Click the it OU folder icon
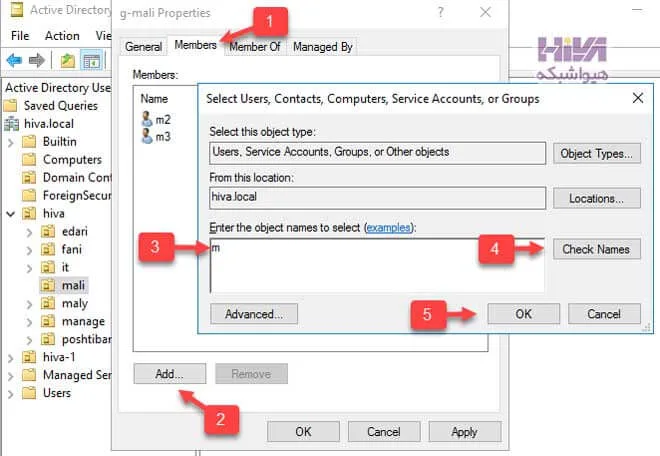Screen dimensions: 660x456 click(x=48, y=267)
